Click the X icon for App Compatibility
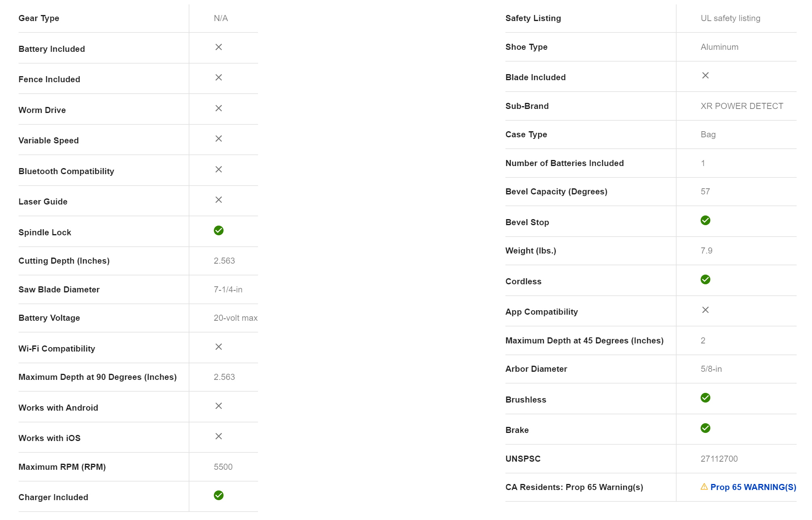Image resolution: width=812 pixels, height=520 pixels. (x=705, y=310)
